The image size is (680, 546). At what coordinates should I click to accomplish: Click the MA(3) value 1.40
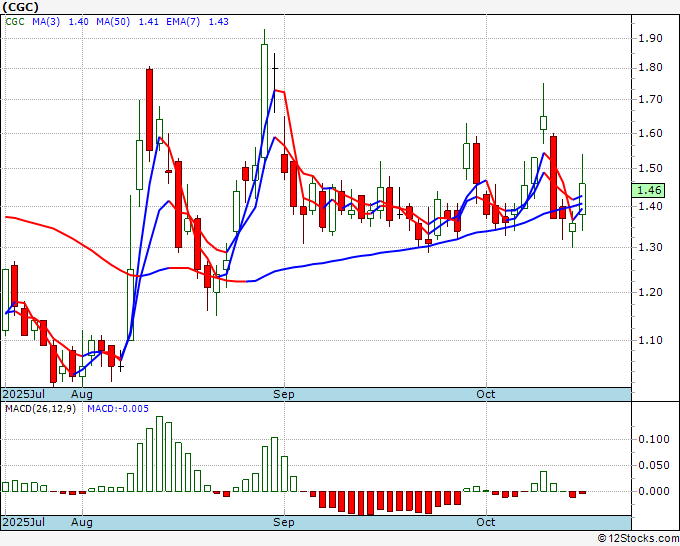pyautogui.click(x=79, y=22)
